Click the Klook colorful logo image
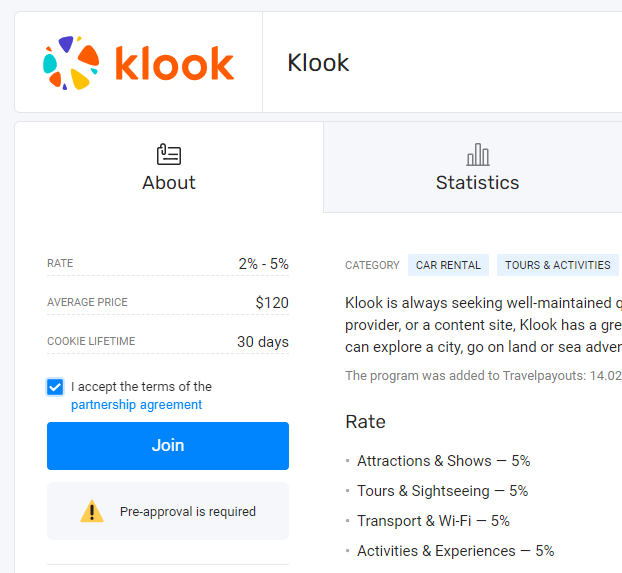Image resolution: width=622 pixels, height=573 pixels. pyautogui.click(x=138, y=63)
